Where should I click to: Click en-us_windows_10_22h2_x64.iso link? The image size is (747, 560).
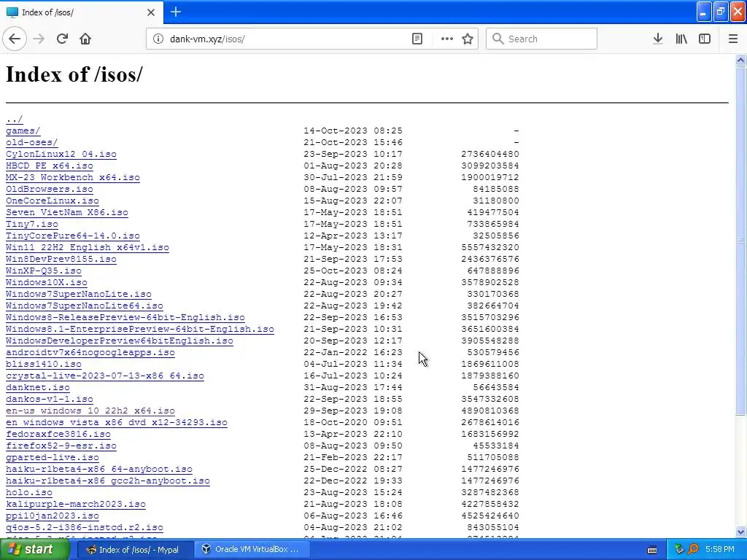(90, 411)
